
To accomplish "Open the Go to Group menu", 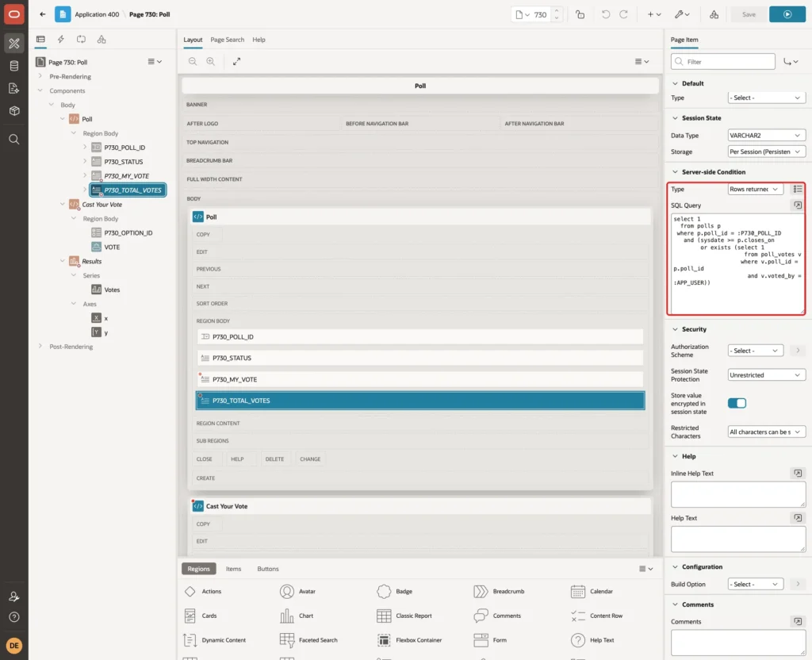I will (791, 62).
